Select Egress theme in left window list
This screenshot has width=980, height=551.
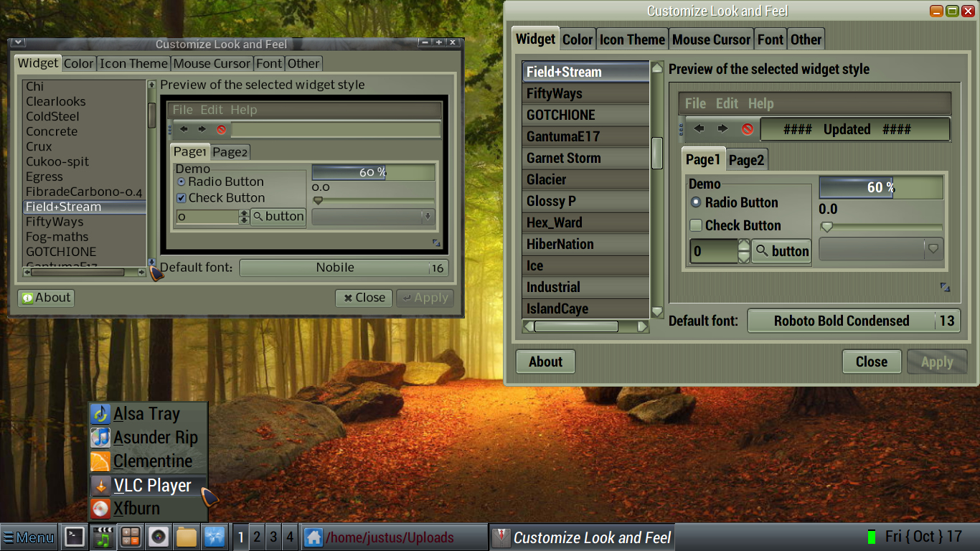pyautogui.click(x=85, y=176)
